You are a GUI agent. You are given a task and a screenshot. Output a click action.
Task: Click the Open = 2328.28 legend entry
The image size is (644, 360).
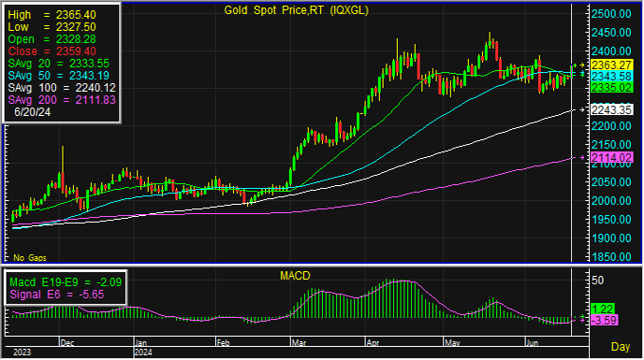click(x=51, y=39)
